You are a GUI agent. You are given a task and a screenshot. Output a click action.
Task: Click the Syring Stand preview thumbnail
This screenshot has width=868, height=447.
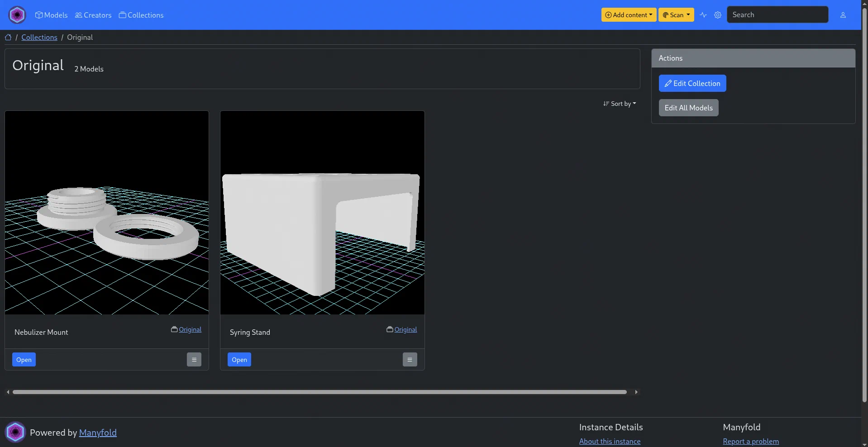coord(322,213)
